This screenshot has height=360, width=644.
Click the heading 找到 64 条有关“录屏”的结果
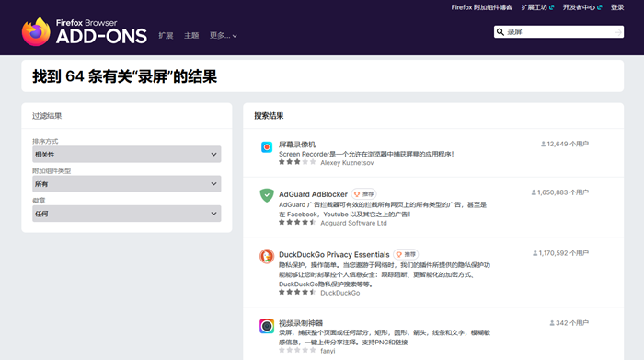[124, 76]
